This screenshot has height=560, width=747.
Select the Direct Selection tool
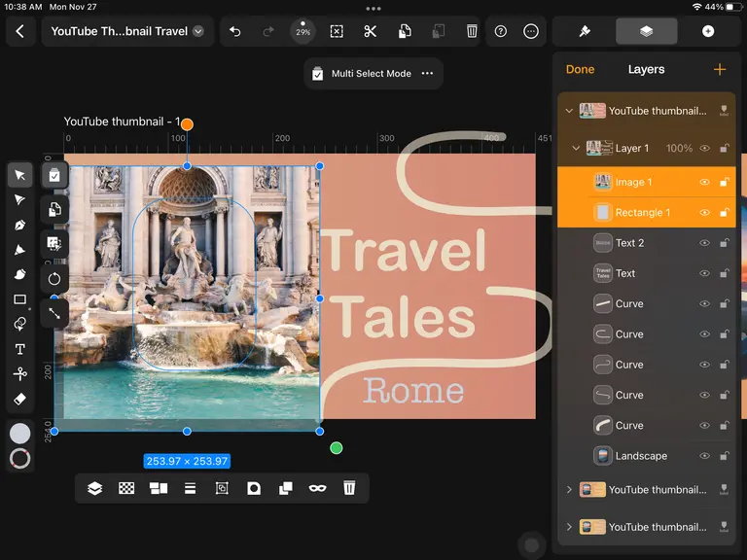(20, 200)
